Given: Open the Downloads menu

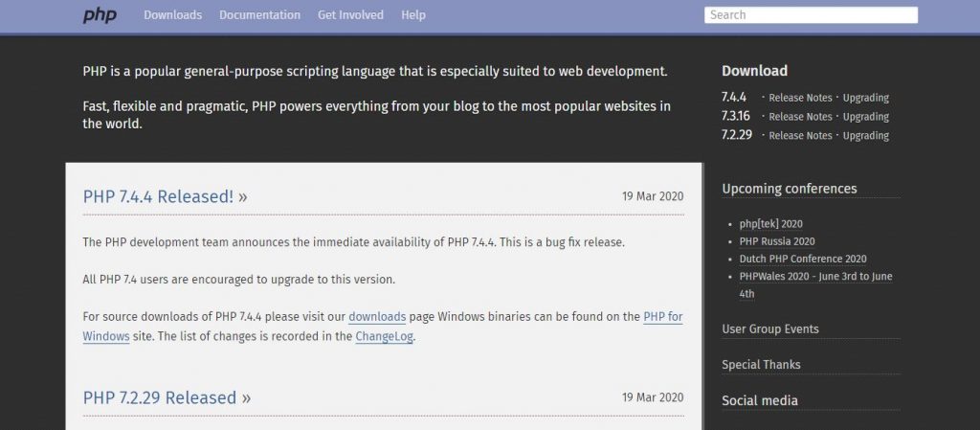Looking at the screenshot, I should point(172,15).
